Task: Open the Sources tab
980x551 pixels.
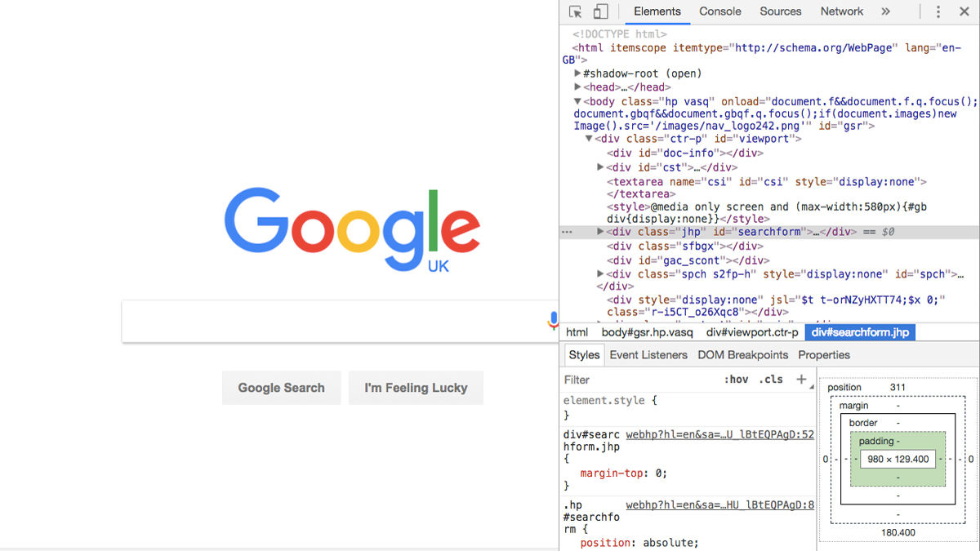Action: click(780, 11)
